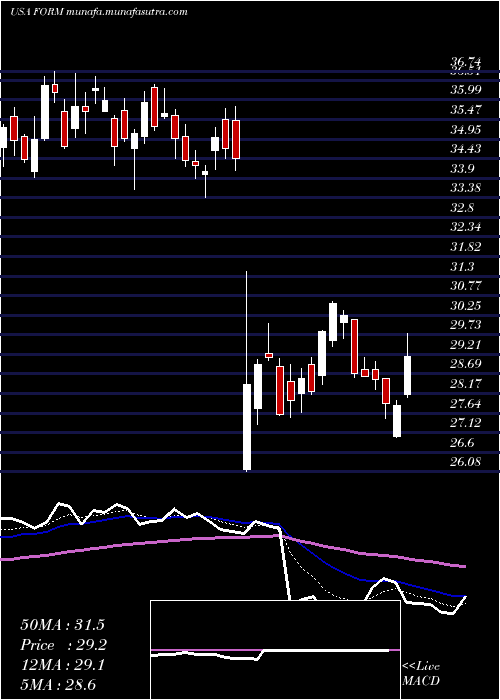Select the 28.17 price axis label
500x700 pixels.
(466, 384)
